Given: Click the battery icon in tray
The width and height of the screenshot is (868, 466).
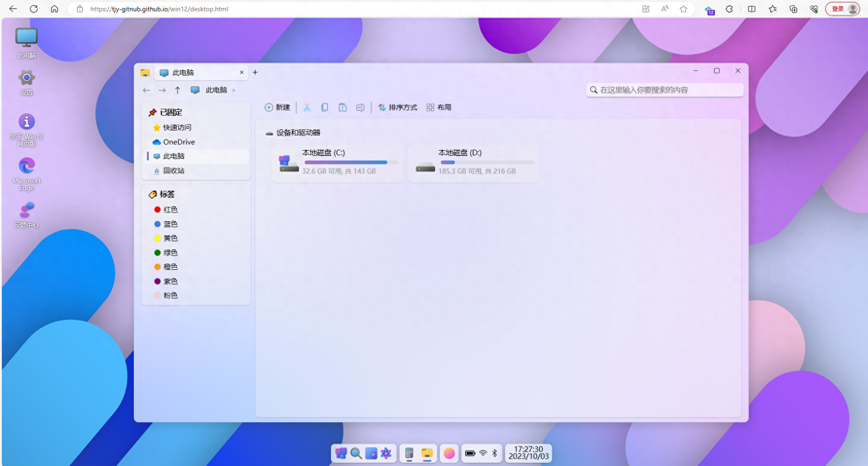Looking at the screenshot, I should (x=470, y=453).
